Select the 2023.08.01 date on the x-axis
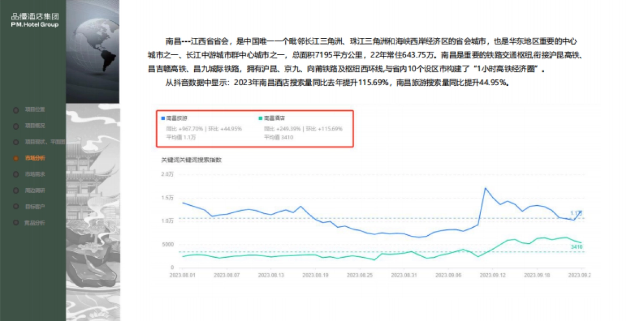 (182, 274)
